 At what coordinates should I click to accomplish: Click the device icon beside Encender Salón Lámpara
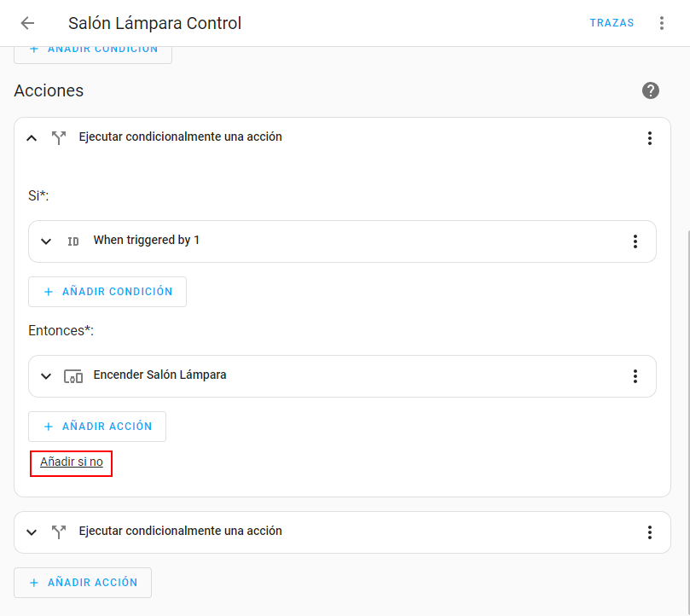click(x=73, y=376)
